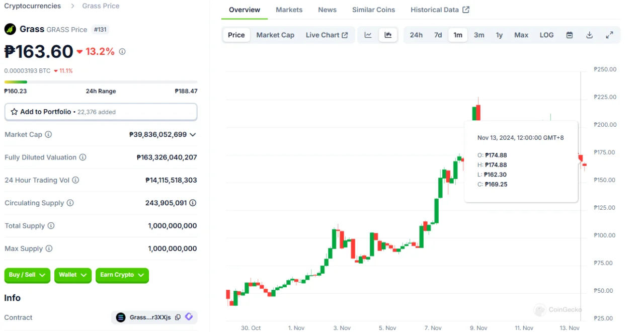
Task: Open the Markets tab
Action: pyautogui.click(x=289, y=10)
